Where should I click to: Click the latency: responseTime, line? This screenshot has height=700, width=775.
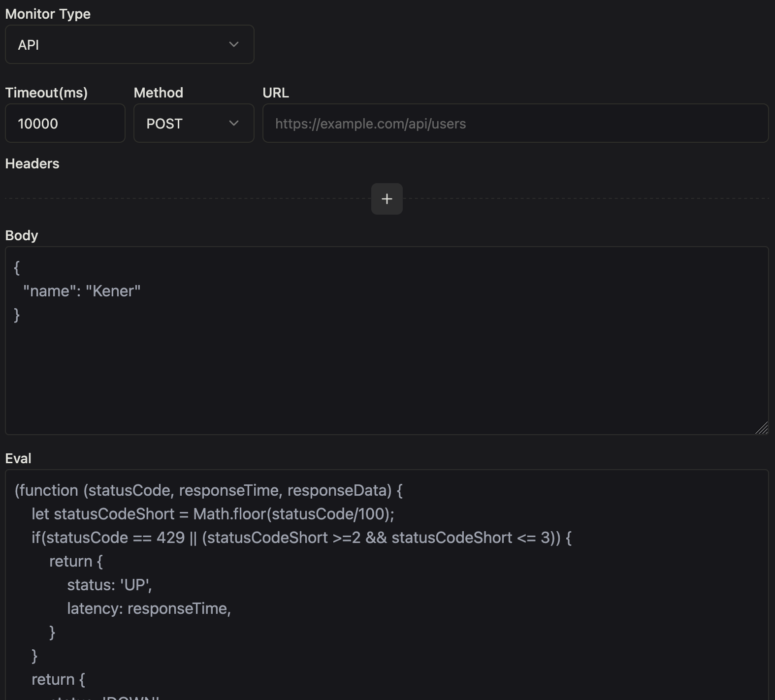pyautogui.click(x=149, y=608)
